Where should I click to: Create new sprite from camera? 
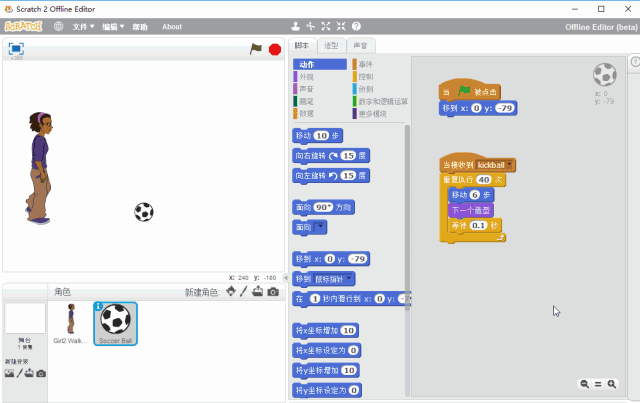[272, 292]
